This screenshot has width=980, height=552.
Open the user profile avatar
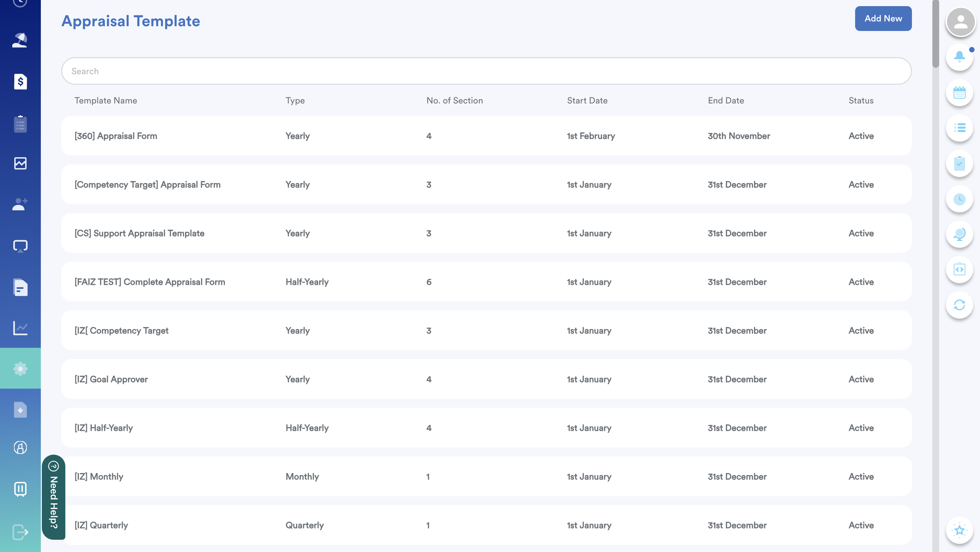pos(960,22)
